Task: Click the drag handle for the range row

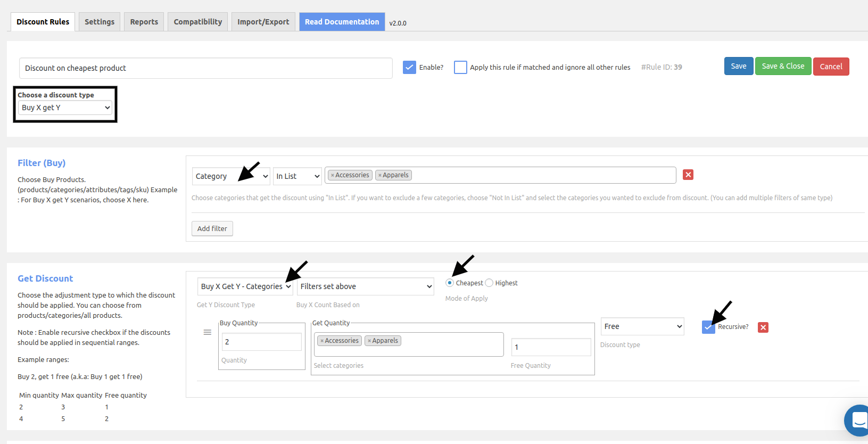Action: [208, 332]
